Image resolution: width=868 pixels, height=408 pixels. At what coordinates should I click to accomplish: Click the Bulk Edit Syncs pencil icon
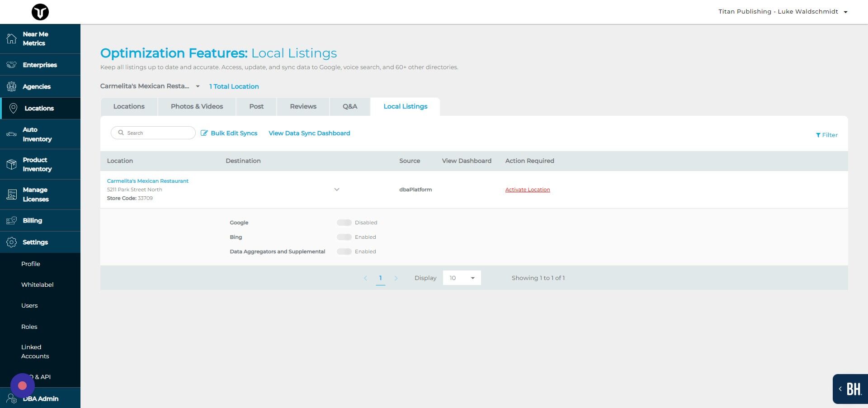coord(204,133)
